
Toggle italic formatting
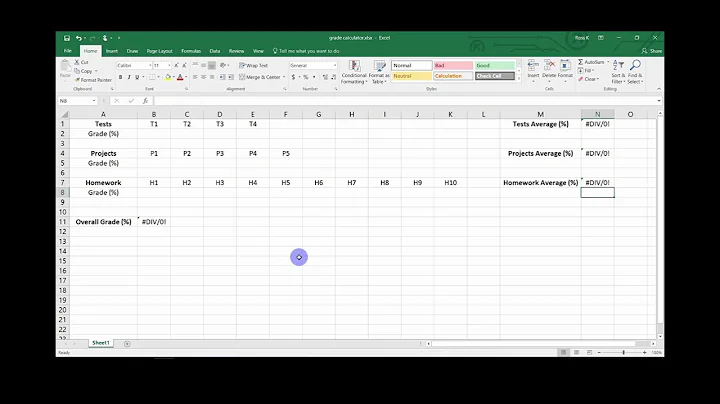coord(129,77)
